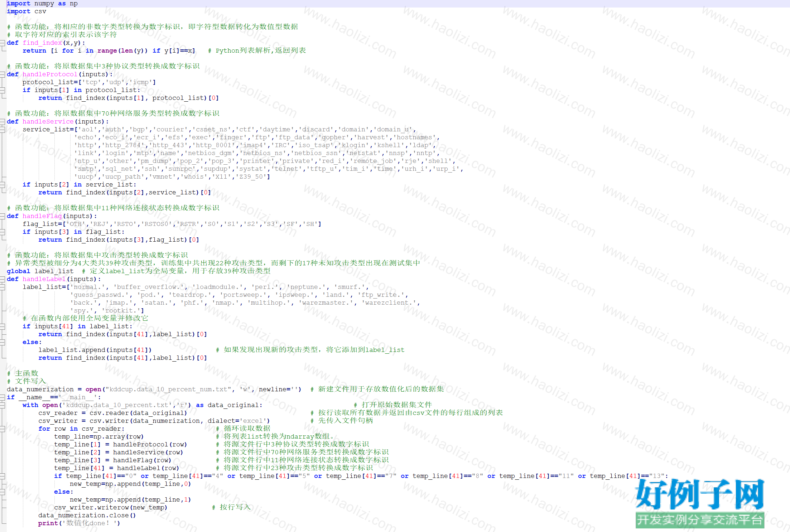Click the 'SH' string in flag_list
The height and width of the screenshot is (532, 790).
click(310, 224)
